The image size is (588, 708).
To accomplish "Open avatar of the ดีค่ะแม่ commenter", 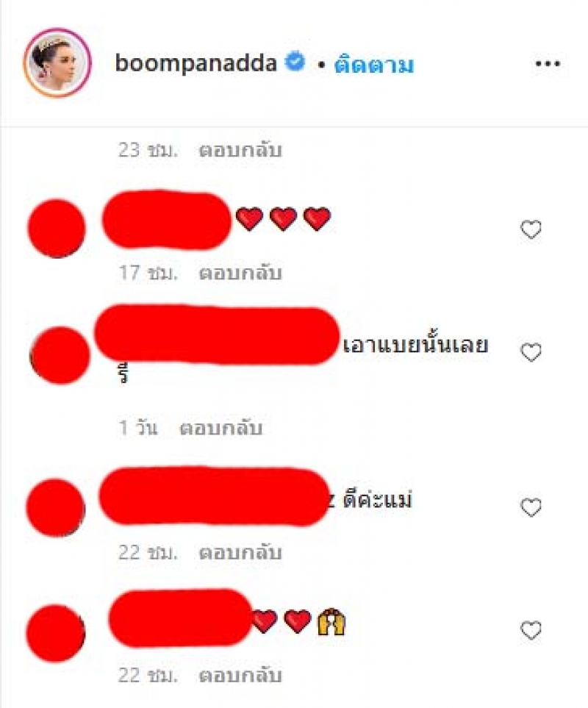I will pyautogui.click(x=56, y=507).
